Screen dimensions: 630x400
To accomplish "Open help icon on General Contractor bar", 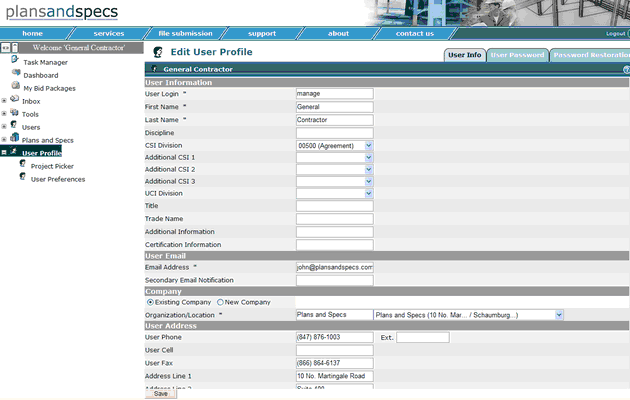I will pos(626,69).
